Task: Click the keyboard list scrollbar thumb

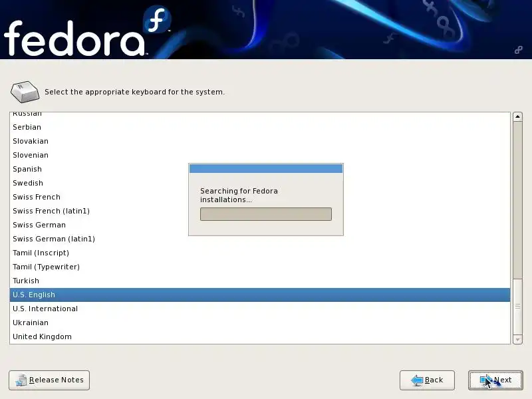Action: click(x=517, y=307)
